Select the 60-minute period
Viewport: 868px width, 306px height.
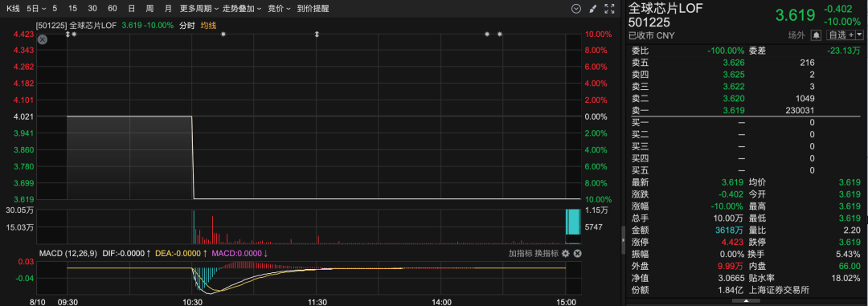tap(113, 8)
